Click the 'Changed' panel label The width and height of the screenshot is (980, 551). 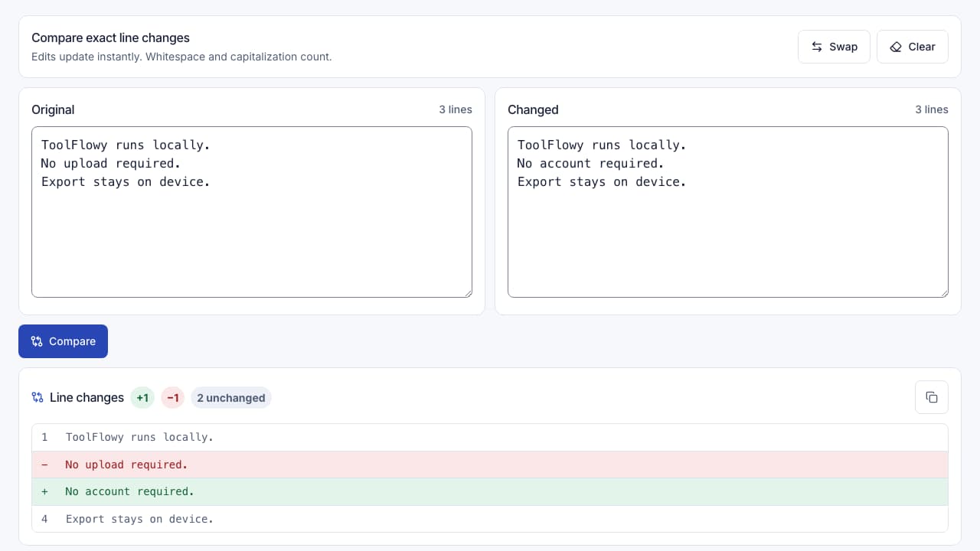533,109
